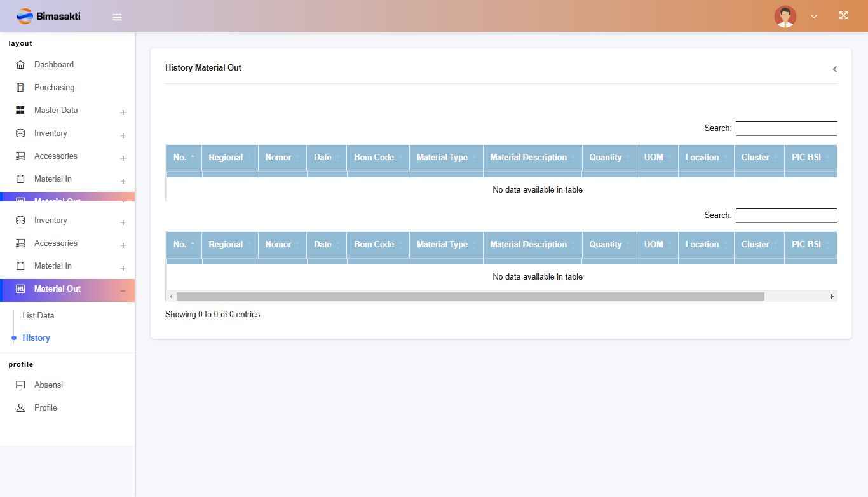Expand the Master Data submenu plus sign
868x497 pixels.
click(123, 112)
